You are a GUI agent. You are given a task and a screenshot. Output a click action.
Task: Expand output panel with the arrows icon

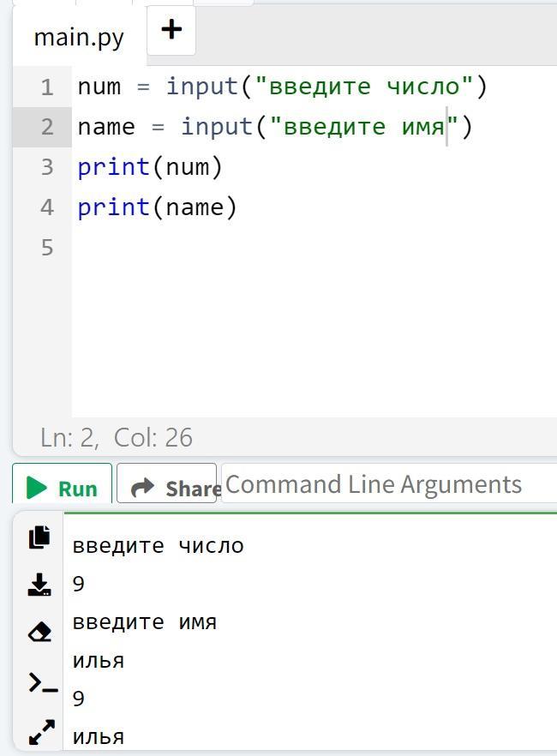tap(41, 732)
